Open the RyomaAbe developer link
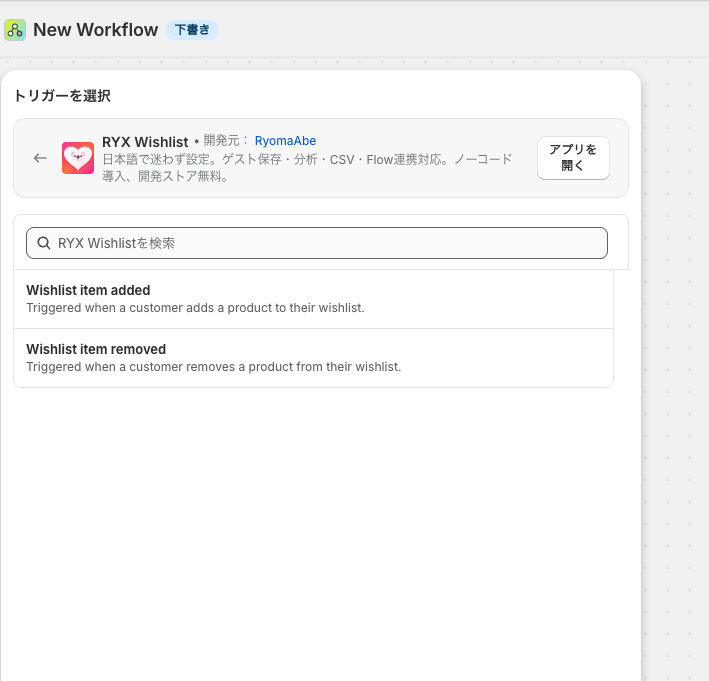Image resolution: width=709 pixels, height=681 pixels. [x=285, y=141]
